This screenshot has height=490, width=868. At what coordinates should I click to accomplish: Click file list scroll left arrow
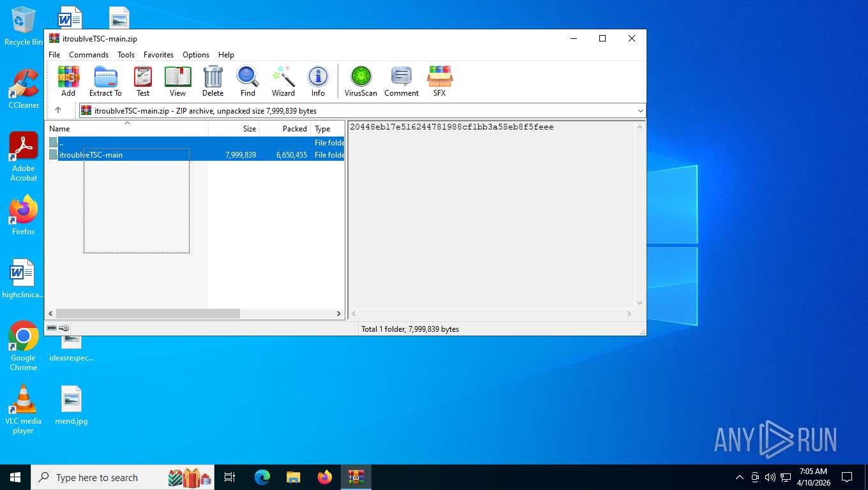(50, 314)
